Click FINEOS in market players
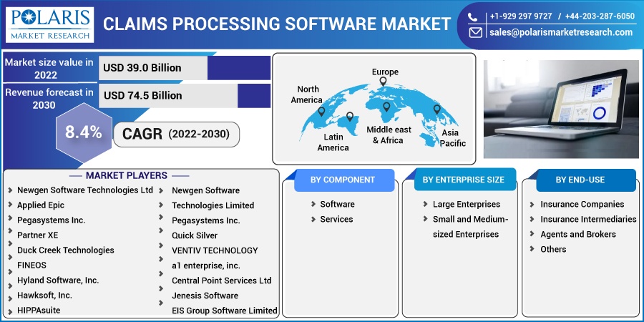The height and width of the screenshot is (322, 644). 31,265
